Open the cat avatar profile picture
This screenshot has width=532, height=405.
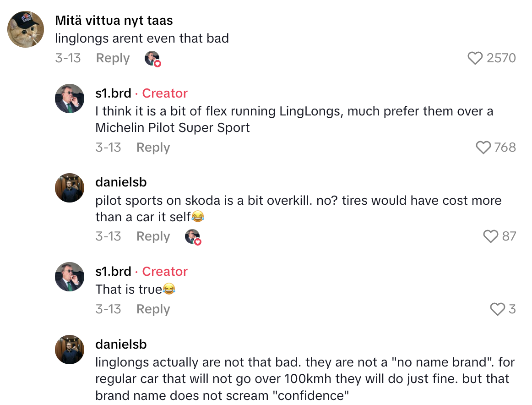[26, 29]
